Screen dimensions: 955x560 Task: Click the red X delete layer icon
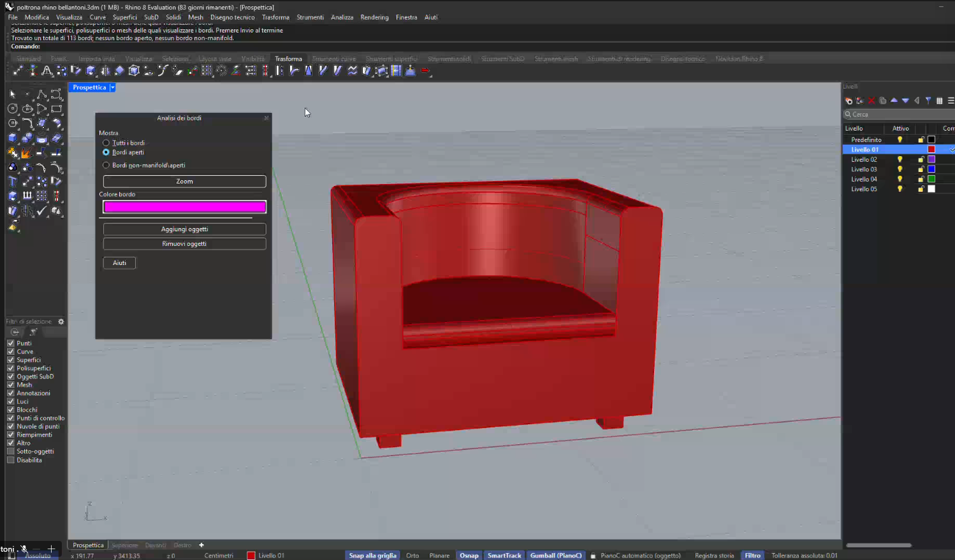click(871, 101)
